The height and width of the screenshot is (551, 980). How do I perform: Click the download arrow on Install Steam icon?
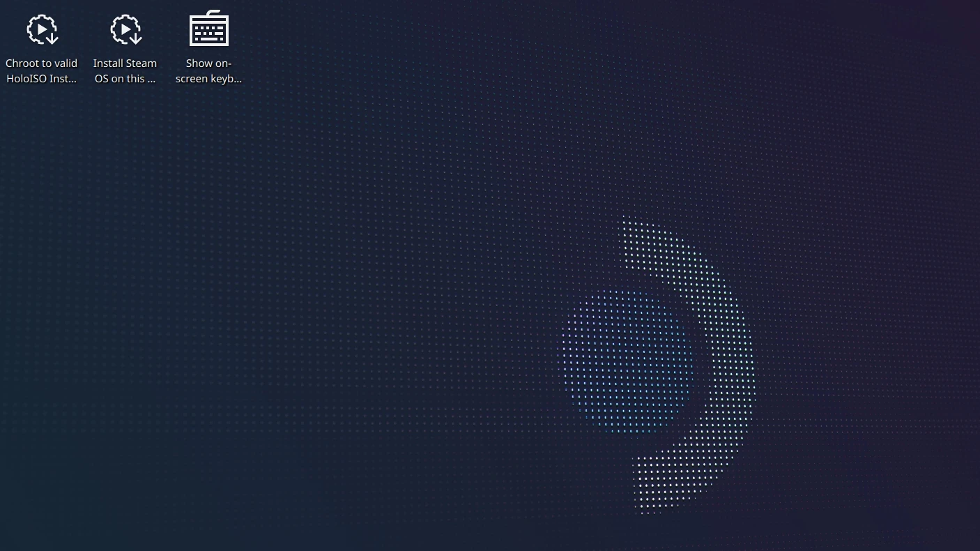point(136,38)
